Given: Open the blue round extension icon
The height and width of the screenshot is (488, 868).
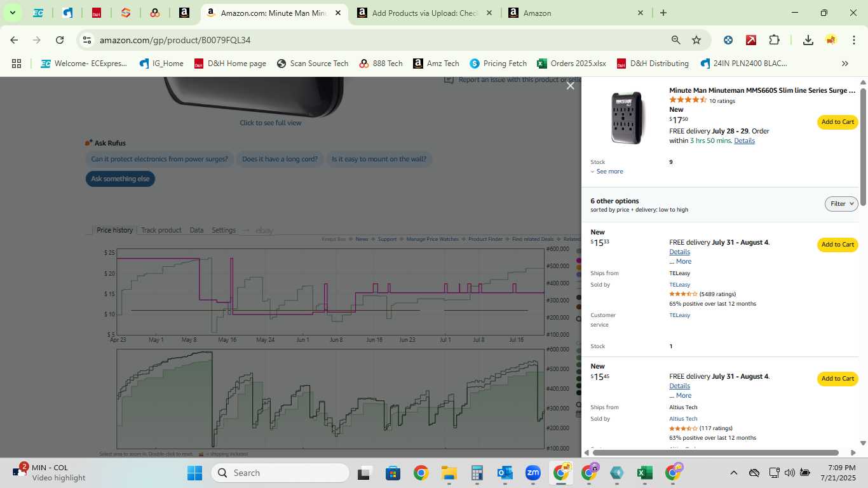Looking at the screenshot, I should tap(728, 40).
